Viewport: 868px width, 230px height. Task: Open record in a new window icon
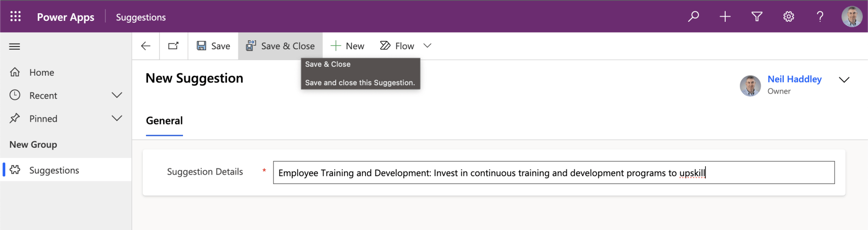click(174, 46)
